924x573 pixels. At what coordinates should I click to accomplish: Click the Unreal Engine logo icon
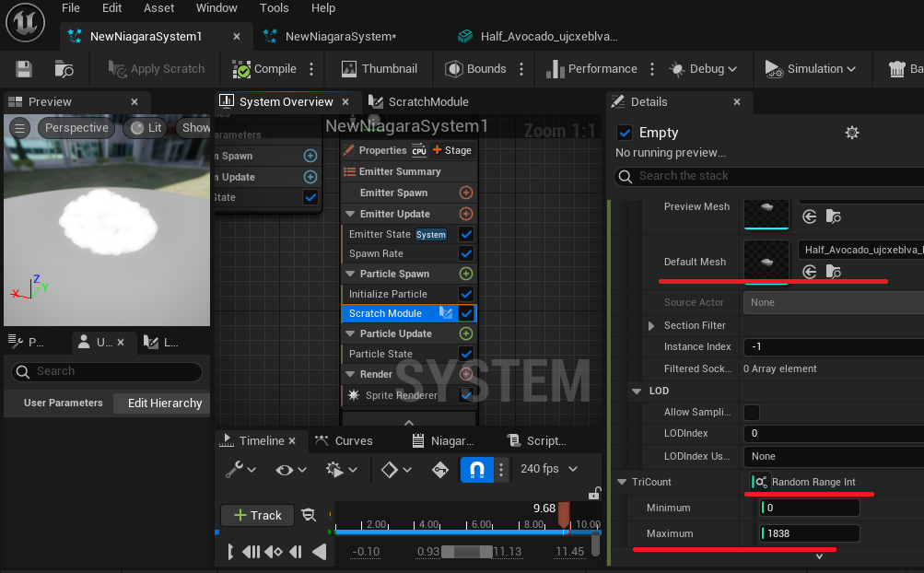(x=26, y=23)
